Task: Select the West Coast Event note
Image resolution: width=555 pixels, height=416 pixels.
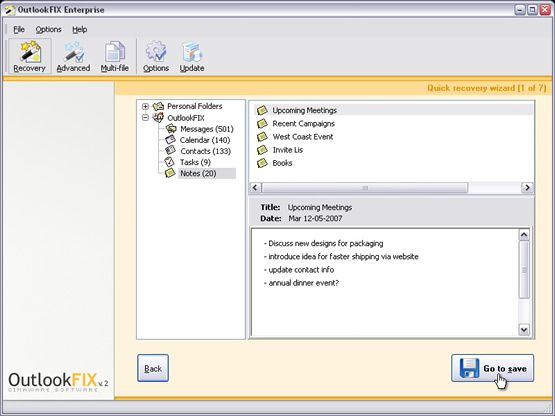Action: point(303,137)
